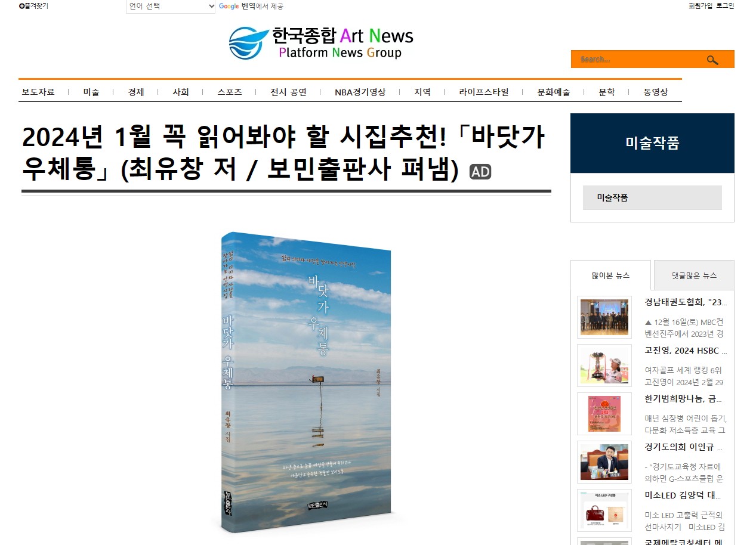Screen dimensions: 756x545
Task: Open the 한국종합 Art News logo
Action: tap(321, 43)
